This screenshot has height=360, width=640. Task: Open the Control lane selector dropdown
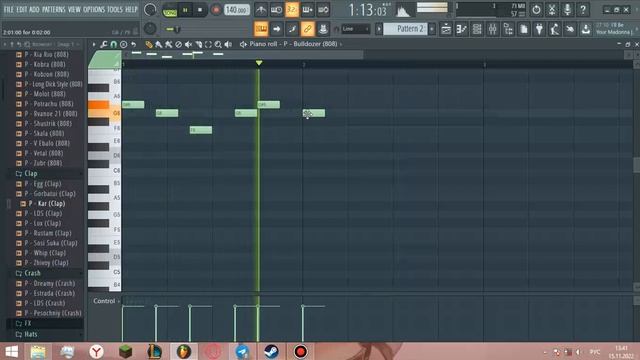106,301
